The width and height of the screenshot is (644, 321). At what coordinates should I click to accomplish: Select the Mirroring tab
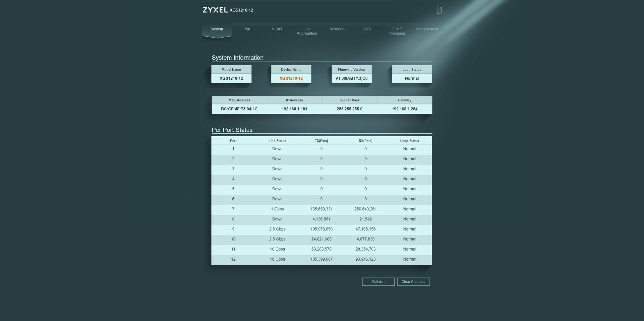pyautogui.click(x=337, y=29)
